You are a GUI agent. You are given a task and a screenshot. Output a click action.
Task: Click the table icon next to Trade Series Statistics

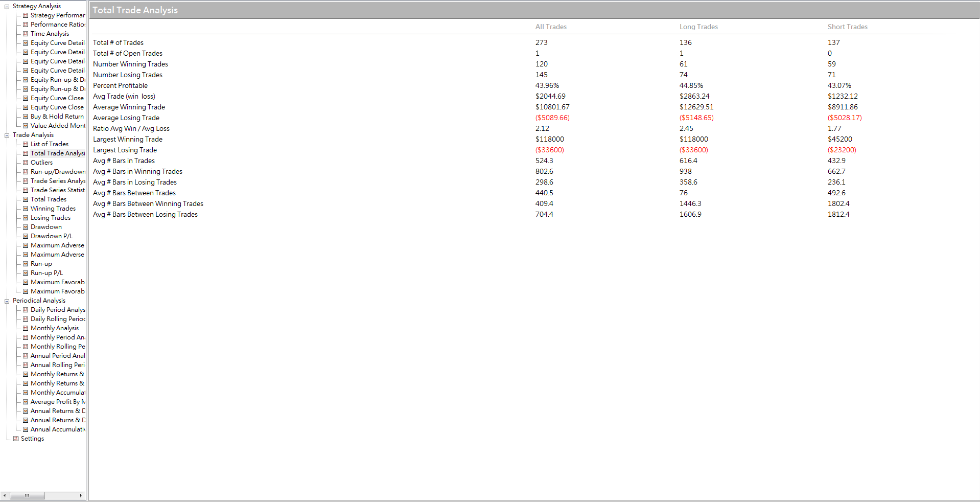coord(26,190)
